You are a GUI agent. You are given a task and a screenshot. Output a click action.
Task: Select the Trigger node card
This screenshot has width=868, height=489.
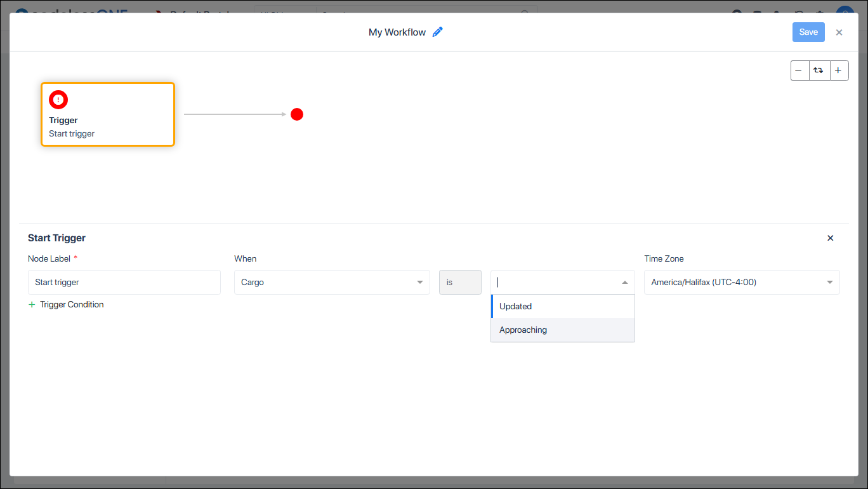pos(108,114)
